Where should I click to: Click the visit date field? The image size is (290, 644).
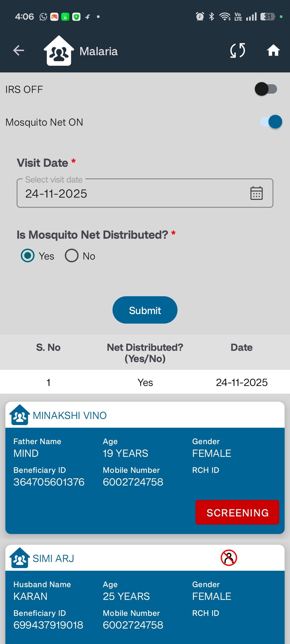[145, 193]
